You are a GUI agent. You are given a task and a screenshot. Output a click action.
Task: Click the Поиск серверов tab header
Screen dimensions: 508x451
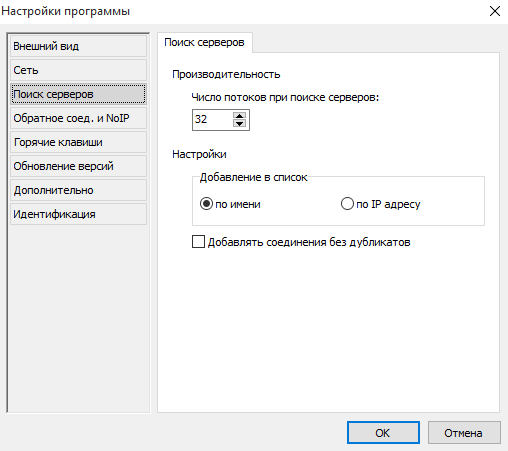[204, 42]
